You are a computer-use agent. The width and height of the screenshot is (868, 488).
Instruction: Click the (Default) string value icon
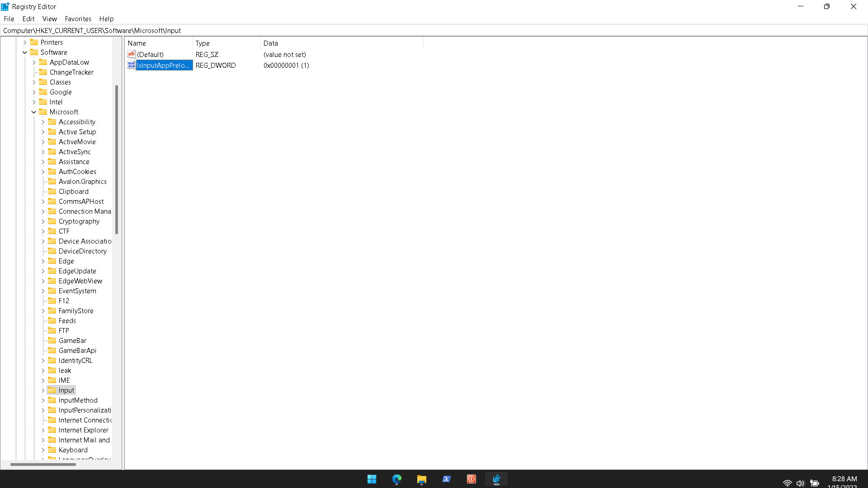pos(131,54)
